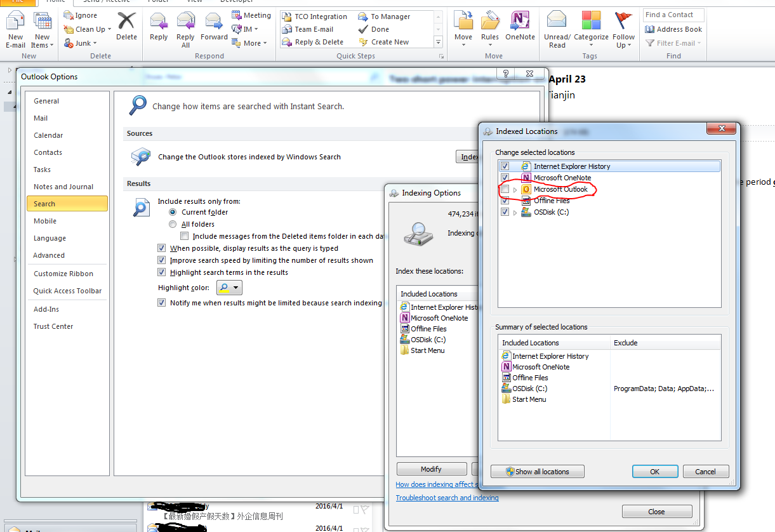Select the All folders radio button
The width and height of the screenshot is (775, 532).
[173, 224]
